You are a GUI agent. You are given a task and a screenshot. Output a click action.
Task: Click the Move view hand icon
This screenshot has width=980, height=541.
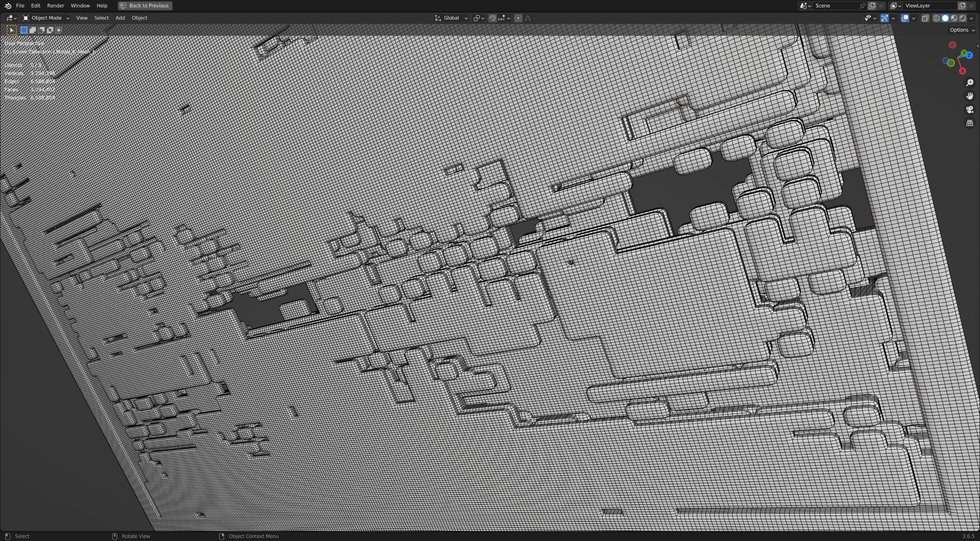(x=970, y=96)
